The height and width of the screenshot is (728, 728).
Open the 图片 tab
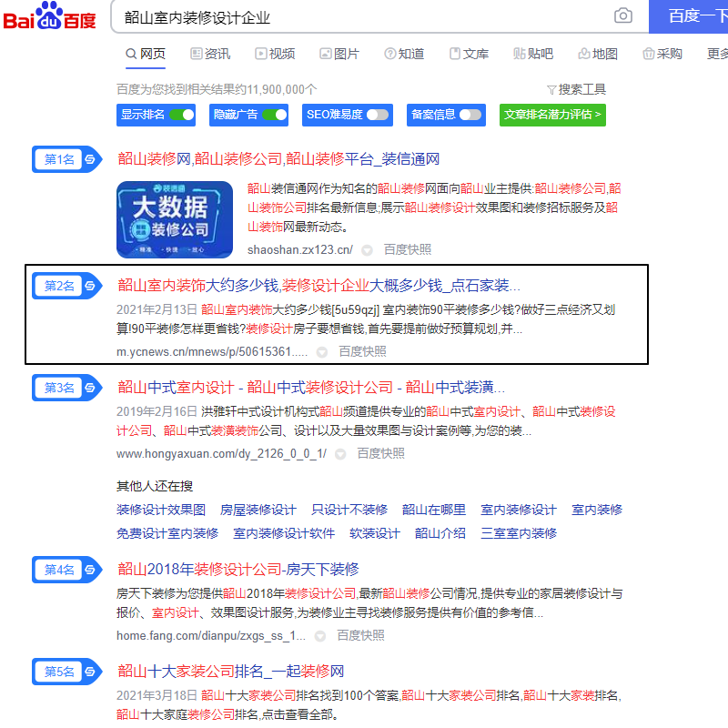tap(339, 54)
